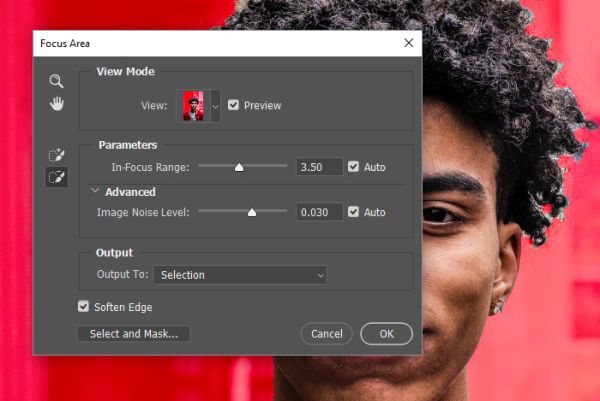The image size is (600, 401).
Task: Click the View mode portrait thumbnail
Action: click(x=193, y=106)
